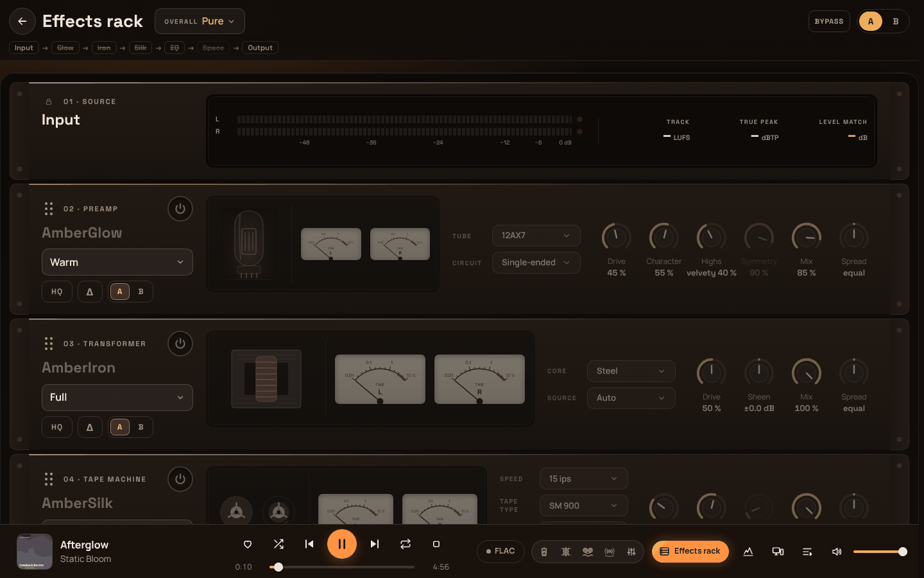Image resolution: width=924 pixels, height=578 pixels.
Task: Mute audio with the speaker icon
Action: [x=837, y=552]
